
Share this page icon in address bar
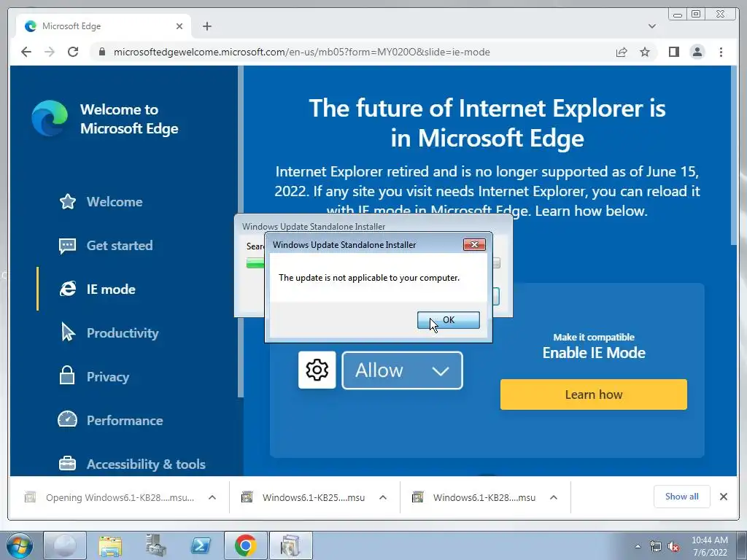coord(622,52)
